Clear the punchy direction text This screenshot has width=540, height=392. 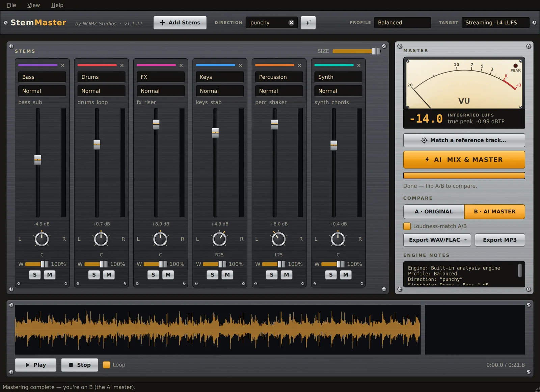[x=291, y=23]
